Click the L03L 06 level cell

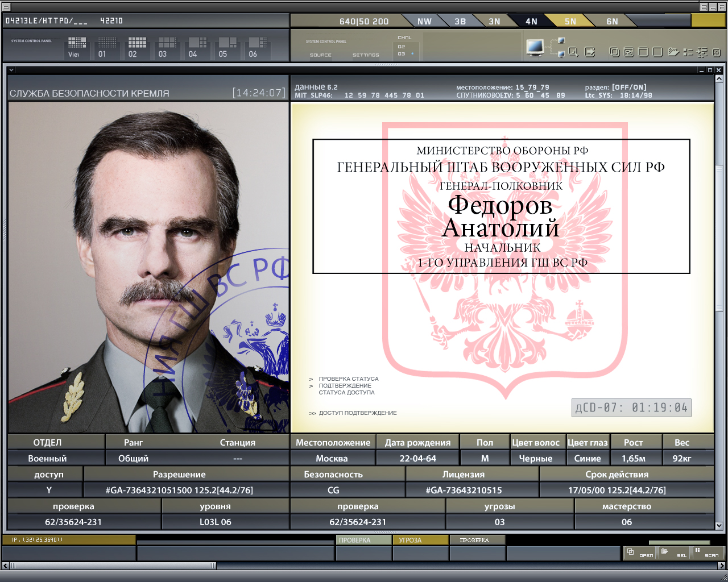[x=225, y=522]
